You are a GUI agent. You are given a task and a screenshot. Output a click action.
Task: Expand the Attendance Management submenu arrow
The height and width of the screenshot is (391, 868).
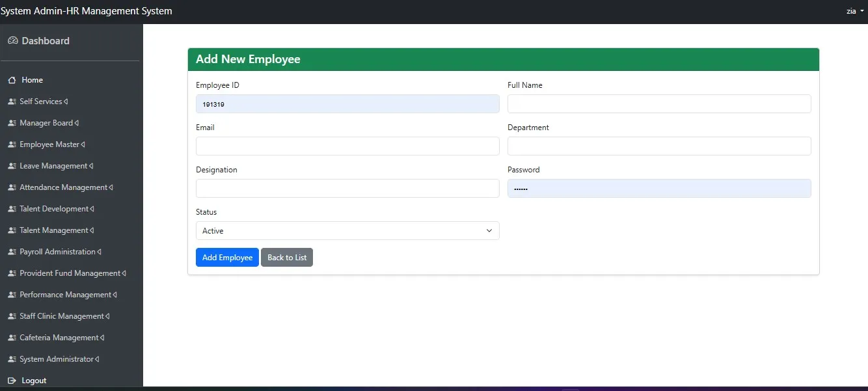click(x=111, y=187)
